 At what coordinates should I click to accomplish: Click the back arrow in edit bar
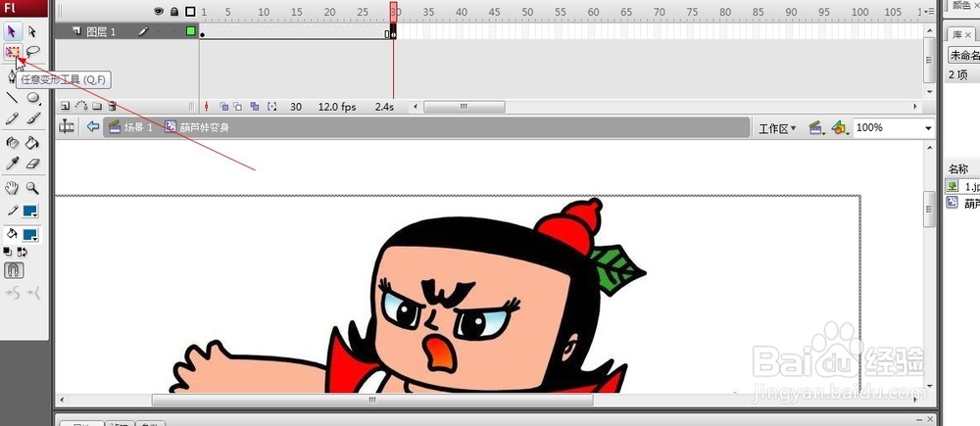[x=93, y=126]
